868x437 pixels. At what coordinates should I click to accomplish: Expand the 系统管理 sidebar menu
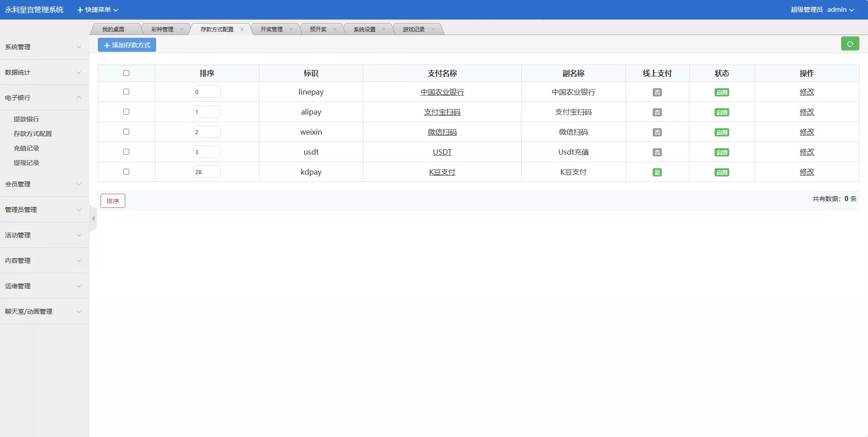(x=44, y=47)
